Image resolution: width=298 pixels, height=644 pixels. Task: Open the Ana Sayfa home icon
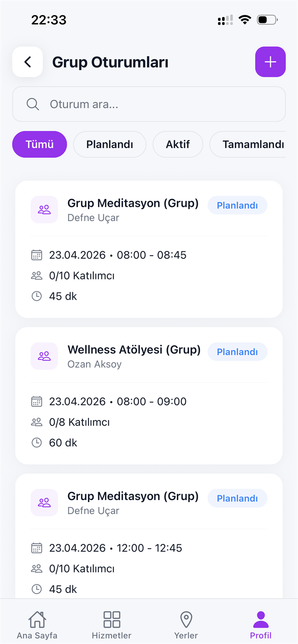37,620
